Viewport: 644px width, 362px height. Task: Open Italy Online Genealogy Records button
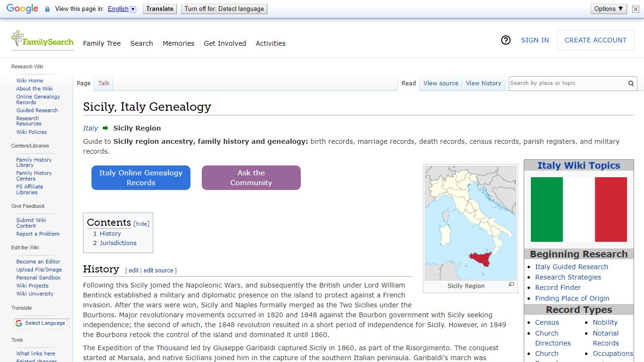coord(141,178)
